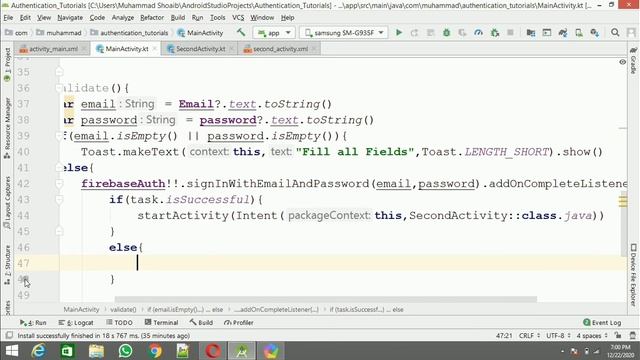Click the Make Project hammer icon
The image size is (640, 360).
click(x=241, y=32)
